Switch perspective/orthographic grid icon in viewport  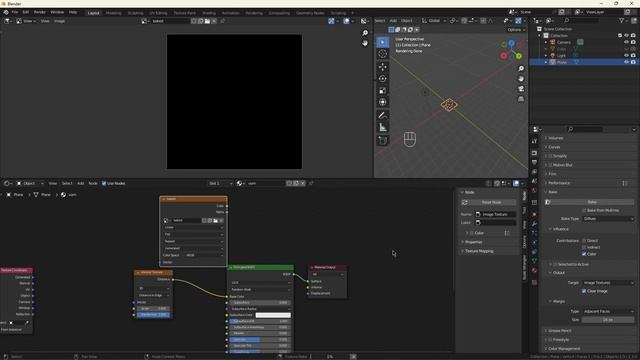tap(521, 99)
